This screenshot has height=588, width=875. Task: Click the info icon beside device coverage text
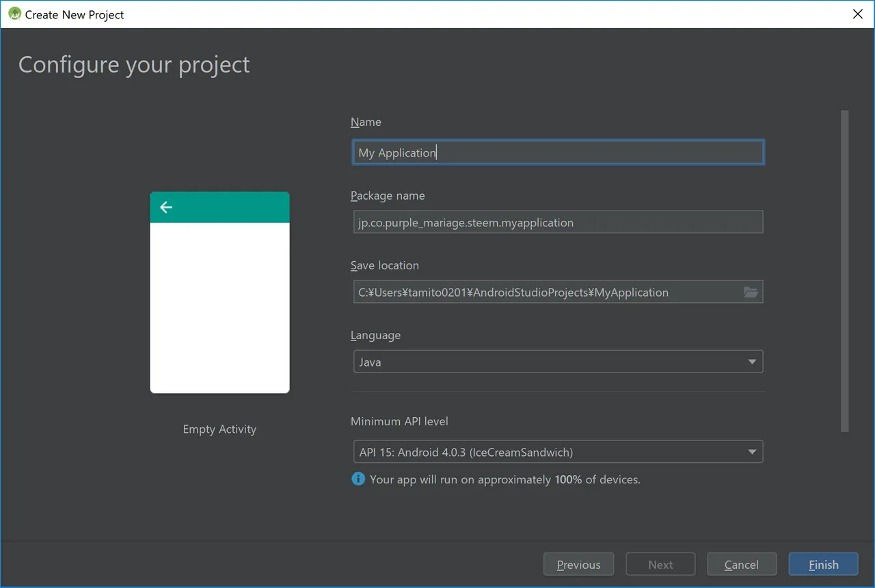pos(358,479)
